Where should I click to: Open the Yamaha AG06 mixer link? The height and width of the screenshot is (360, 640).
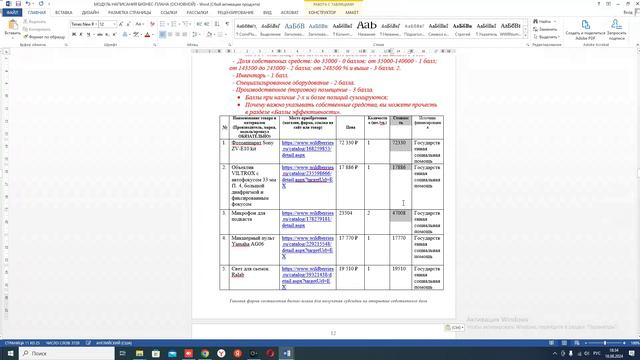(x=307, y=247)
